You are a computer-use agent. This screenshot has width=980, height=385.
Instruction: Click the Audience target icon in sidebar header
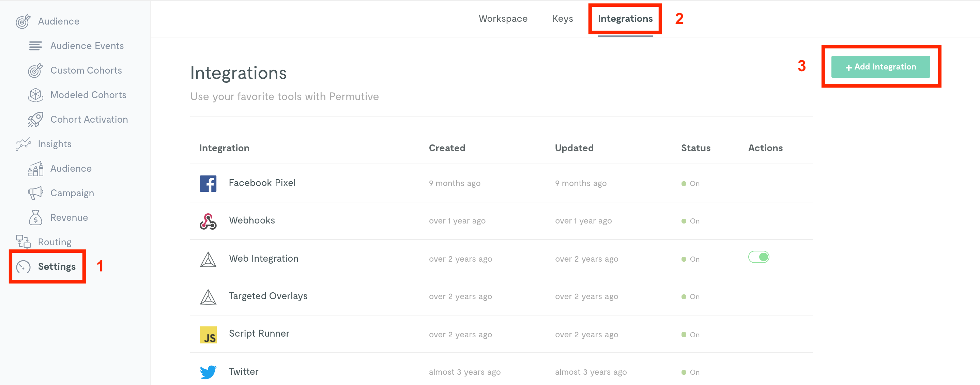pos(23,21)
